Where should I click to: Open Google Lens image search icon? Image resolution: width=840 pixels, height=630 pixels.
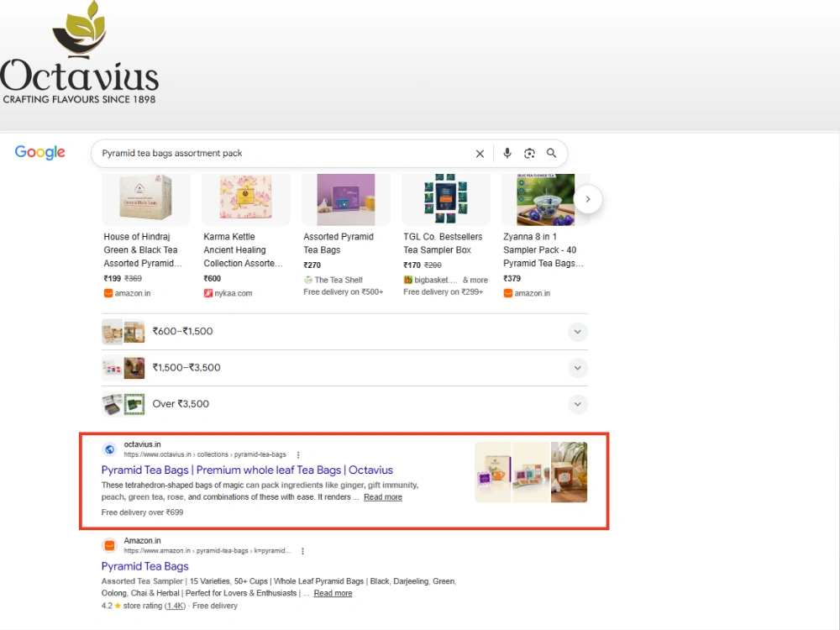pos(529,153)
